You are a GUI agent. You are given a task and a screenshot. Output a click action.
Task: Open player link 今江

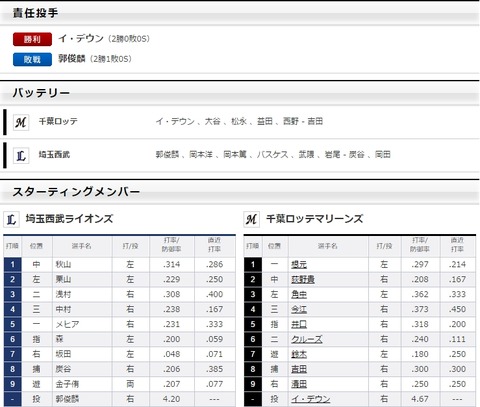coord(299,310)
